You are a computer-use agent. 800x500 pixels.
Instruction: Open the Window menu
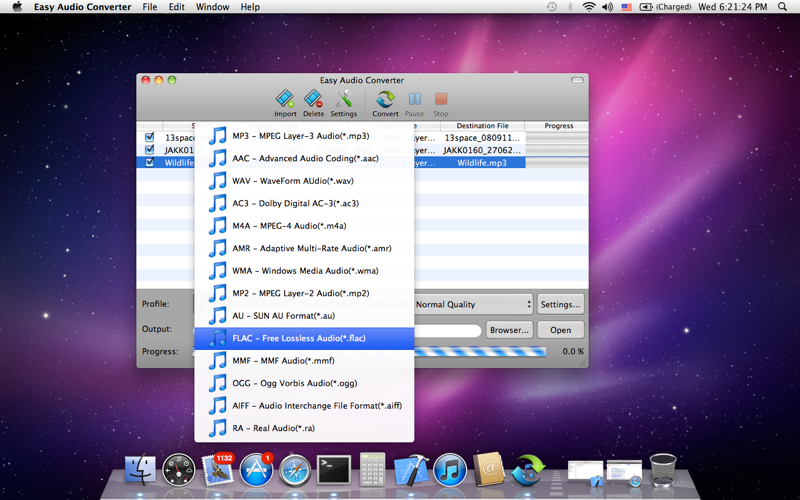coord(212,7)
